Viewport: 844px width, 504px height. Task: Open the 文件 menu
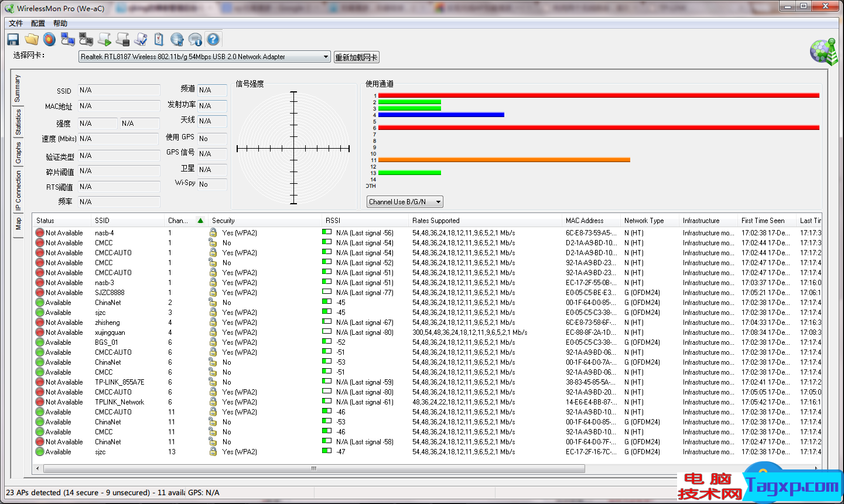[16, 23]
